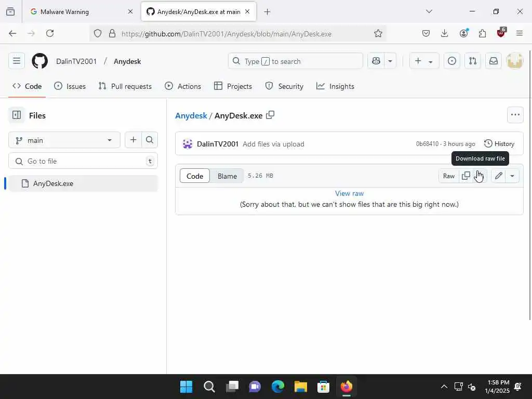This screenshot has width=532, height=399.
Task: Focus the Go to file input
Action: [83, 161]
